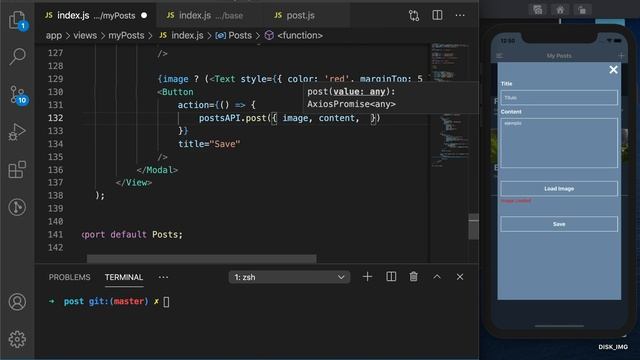The width and height of the screenshot is (640, 360).
Task: Click export default Posts line
Action: coord(132,235)
